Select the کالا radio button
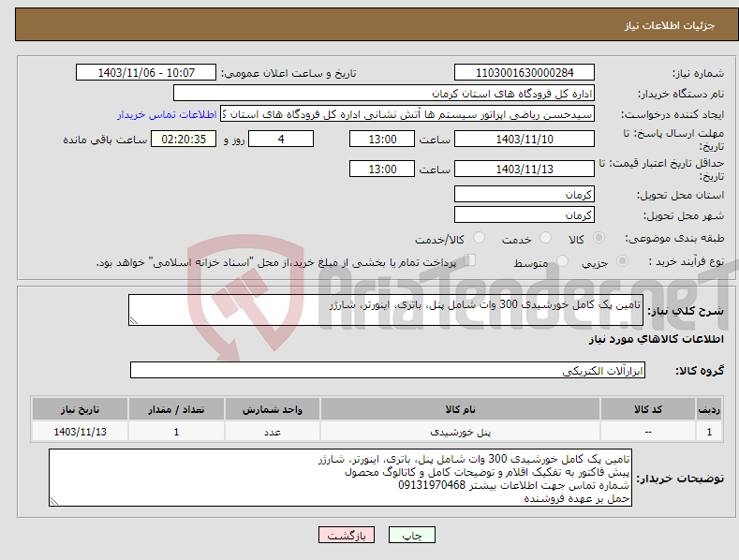The height and width of the screenshot is (560, 739). [x=599, y=238]
